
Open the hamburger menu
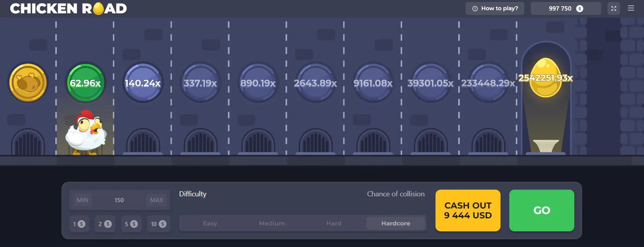[x=631, y=8]
